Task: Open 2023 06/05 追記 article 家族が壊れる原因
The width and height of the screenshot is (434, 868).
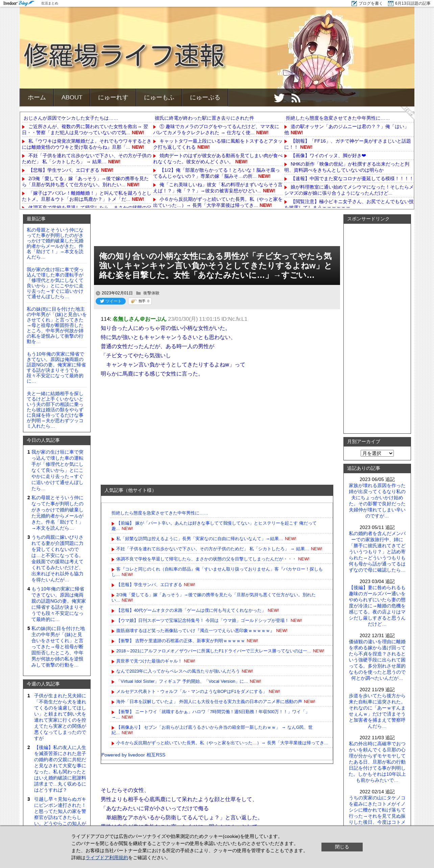Action: (x=377, y=501)
